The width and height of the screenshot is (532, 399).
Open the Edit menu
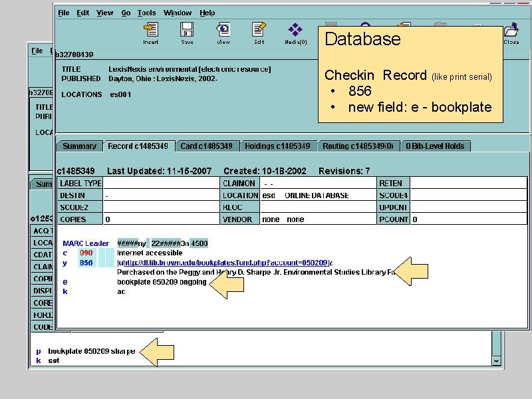[82, 13]
